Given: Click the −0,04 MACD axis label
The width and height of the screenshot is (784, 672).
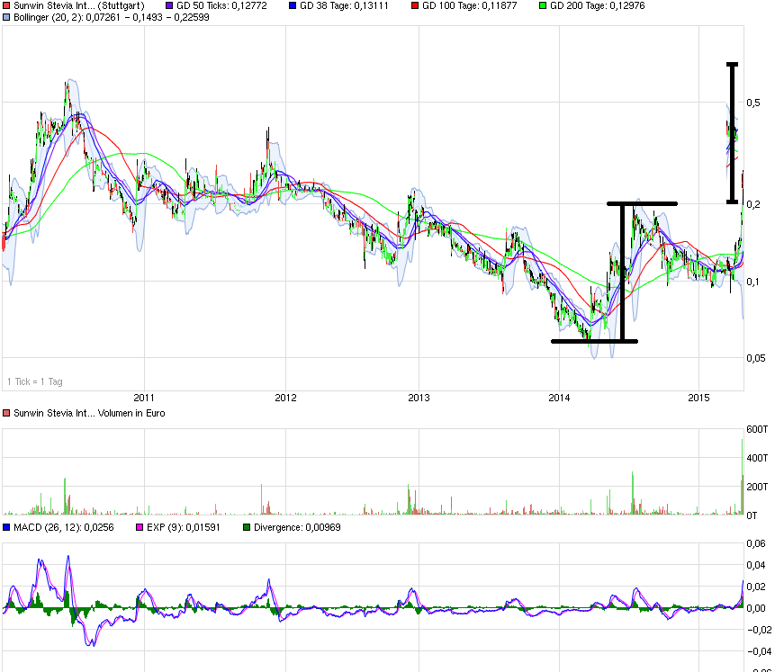Looking at the screenshot, I should (760, 651).
